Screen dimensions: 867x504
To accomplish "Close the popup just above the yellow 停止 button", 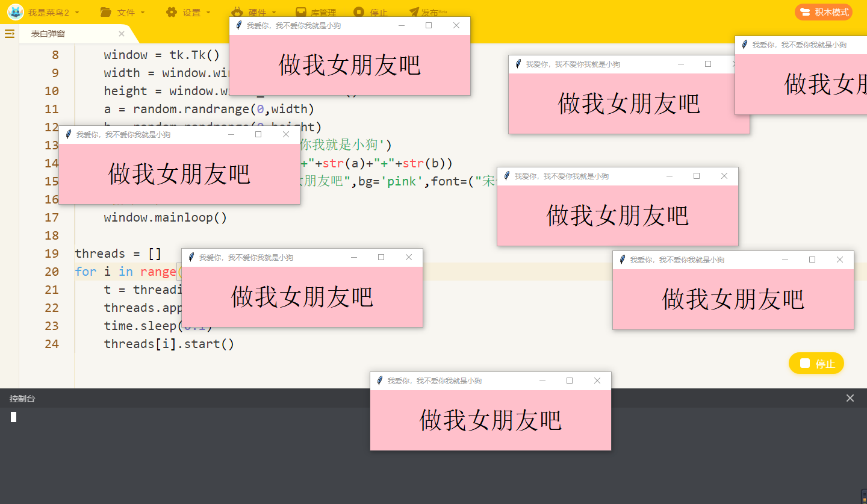I will (x=840, y=260).
